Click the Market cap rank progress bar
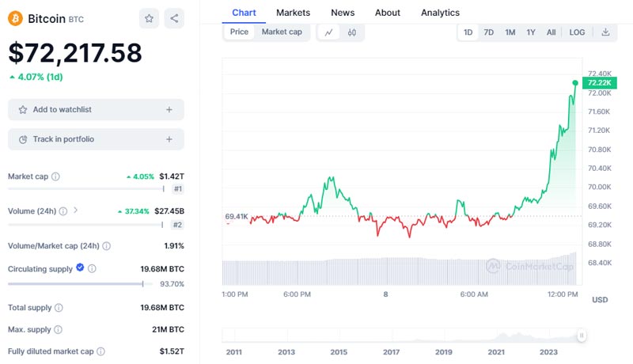633x364 pixels. [x=86, y=188]
